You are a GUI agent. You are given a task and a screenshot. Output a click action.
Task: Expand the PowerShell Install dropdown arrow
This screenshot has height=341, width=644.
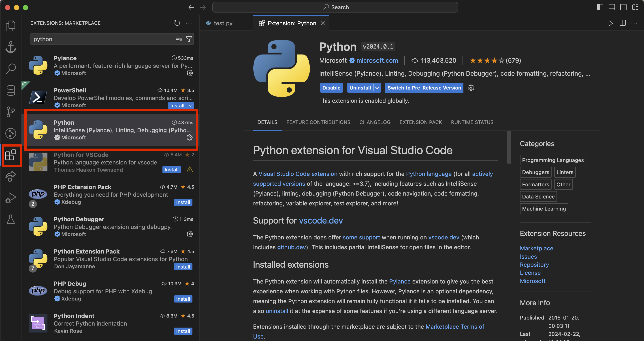tap(191, 106)
